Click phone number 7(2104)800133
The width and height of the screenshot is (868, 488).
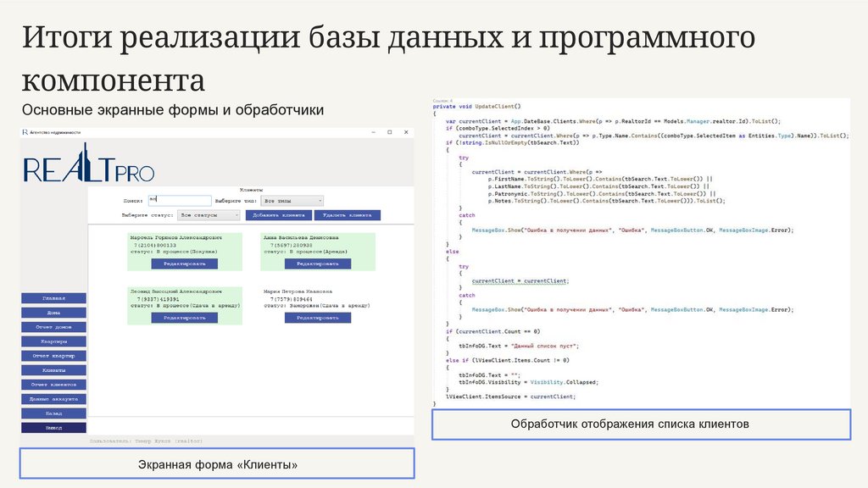tap(155, 245)
